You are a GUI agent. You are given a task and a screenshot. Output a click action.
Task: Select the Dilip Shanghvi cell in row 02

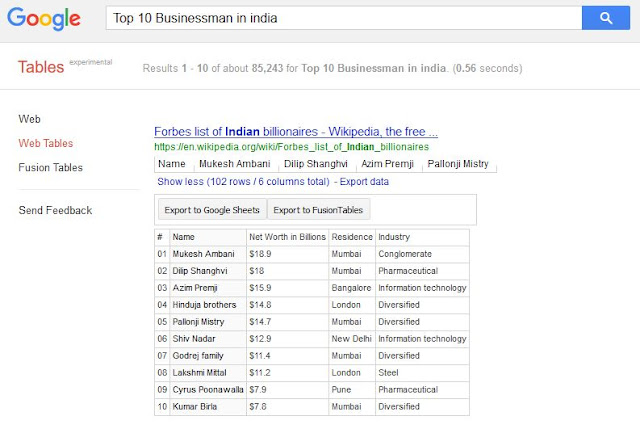pyautogui.click(x=208, y=271)
